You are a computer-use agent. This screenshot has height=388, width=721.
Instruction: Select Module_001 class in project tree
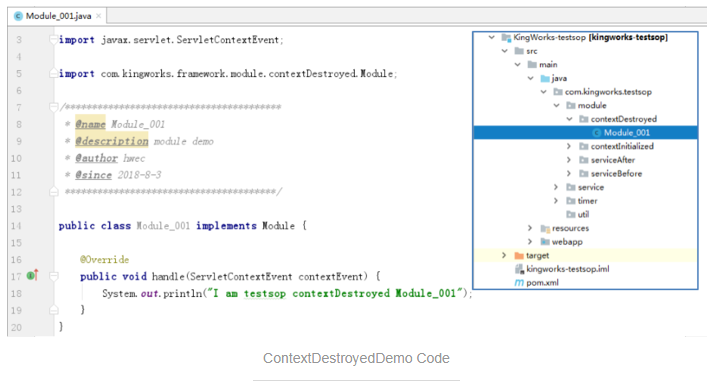(x=585, y=133)
